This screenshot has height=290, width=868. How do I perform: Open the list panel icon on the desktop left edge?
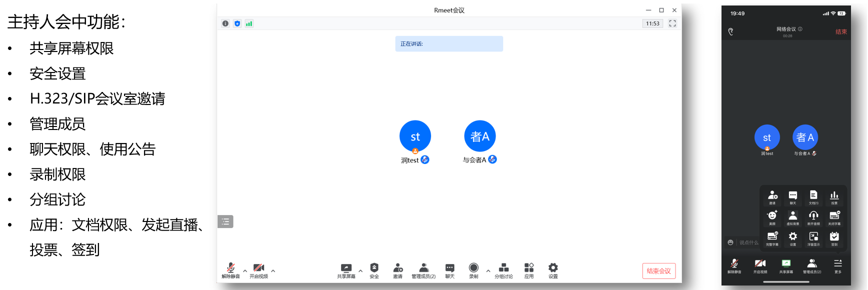(225, 221)
